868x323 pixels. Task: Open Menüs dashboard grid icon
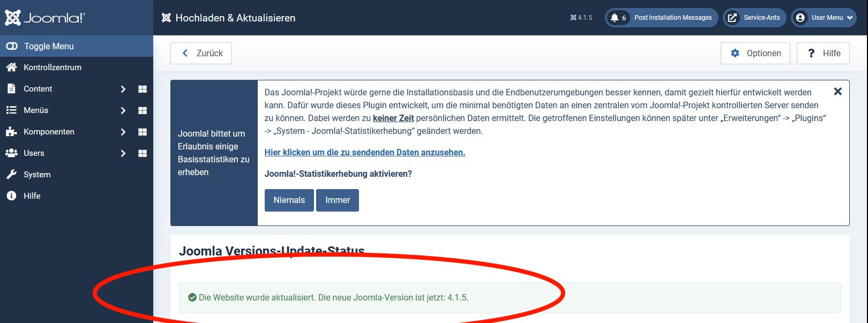pos(143,110)
